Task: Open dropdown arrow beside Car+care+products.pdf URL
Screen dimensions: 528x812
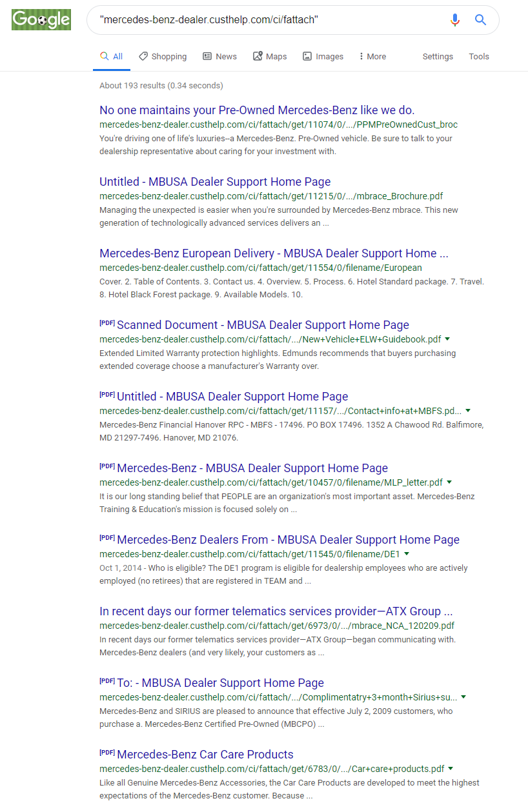Action: (451, 769)
